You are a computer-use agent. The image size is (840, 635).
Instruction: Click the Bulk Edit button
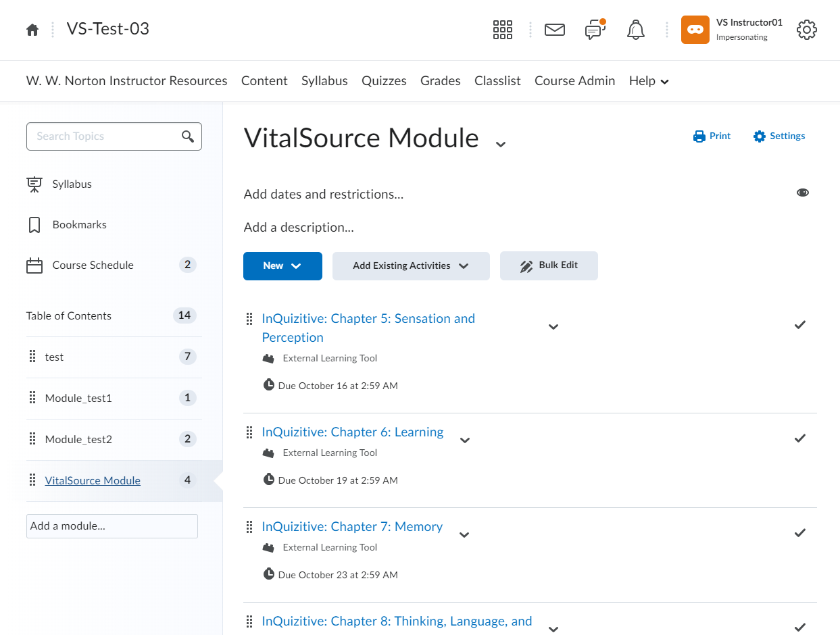[x=548, y=266]
